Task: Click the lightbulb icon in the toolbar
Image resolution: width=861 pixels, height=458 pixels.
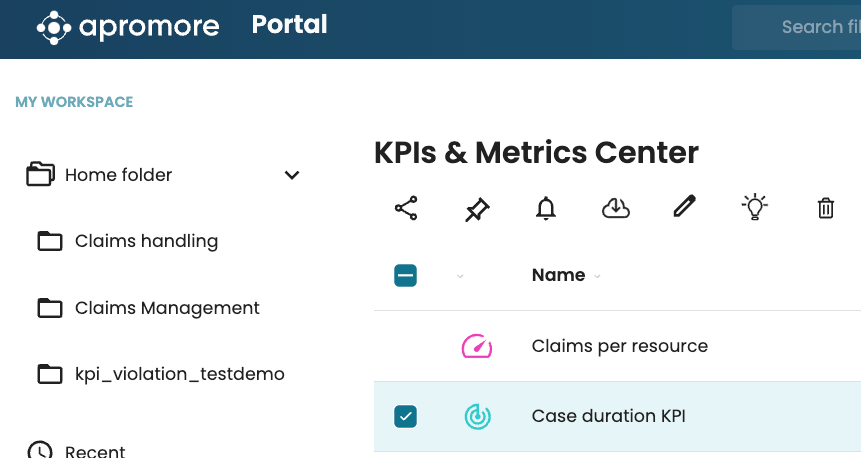Action: 754,207
